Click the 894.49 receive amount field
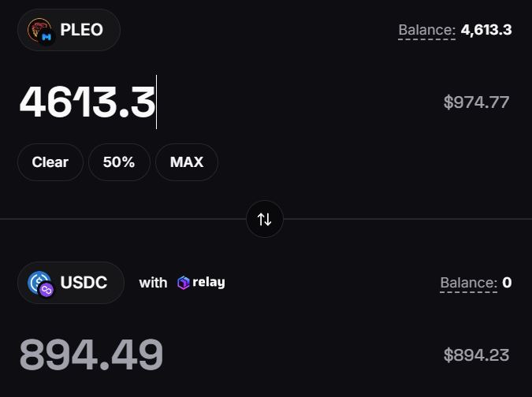Viewport: 532px width, 397px height. (91, 354)
